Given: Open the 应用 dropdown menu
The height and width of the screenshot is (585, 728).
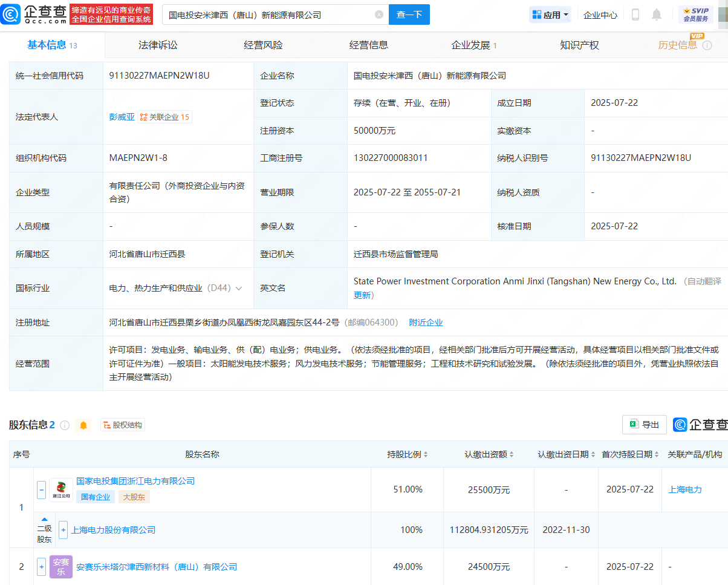Looking at the screenshot, I should coord(550,15).
